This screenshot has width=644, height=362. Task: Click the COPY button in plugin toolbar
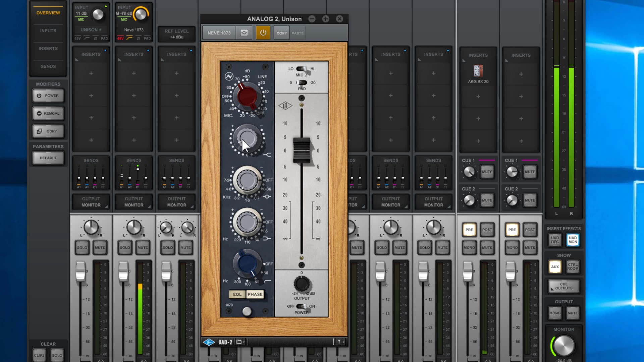(x=281, y=33)
